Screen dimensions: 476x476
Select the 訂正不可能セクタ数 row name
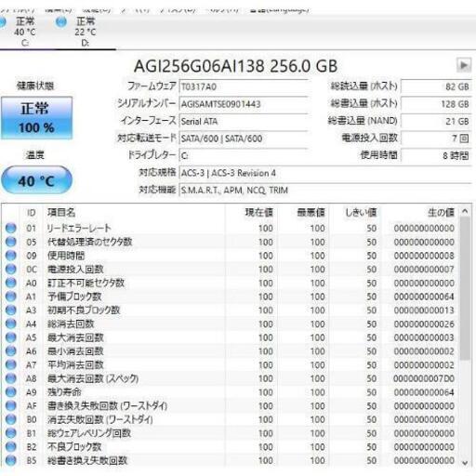point(86,283)
